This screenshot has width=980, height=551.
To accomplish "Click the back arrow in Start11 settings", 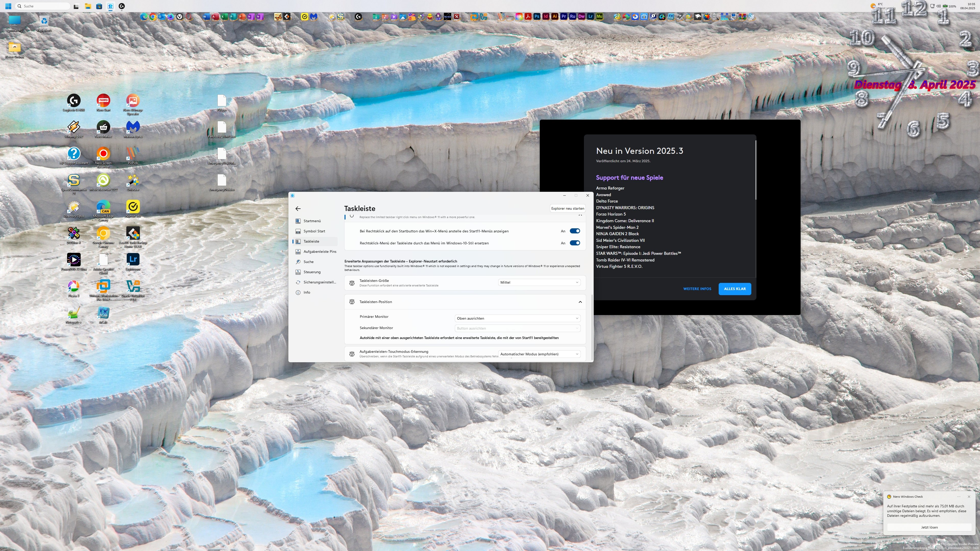I will [298, 208].
